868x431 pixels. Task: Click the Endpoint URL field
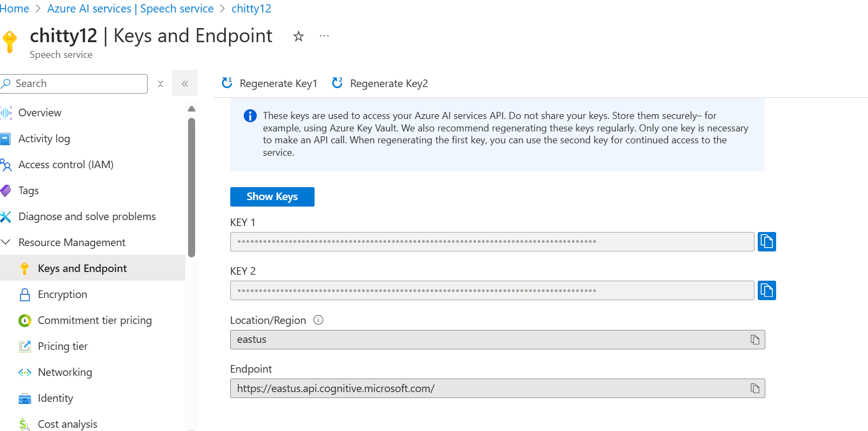tap(498, 388)
